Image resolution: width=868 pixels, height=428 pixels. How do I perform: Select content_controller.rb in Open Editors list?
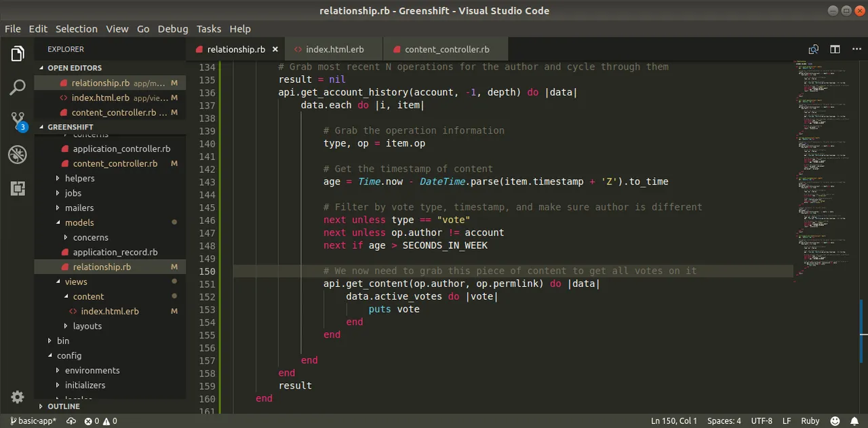(110, 113)
